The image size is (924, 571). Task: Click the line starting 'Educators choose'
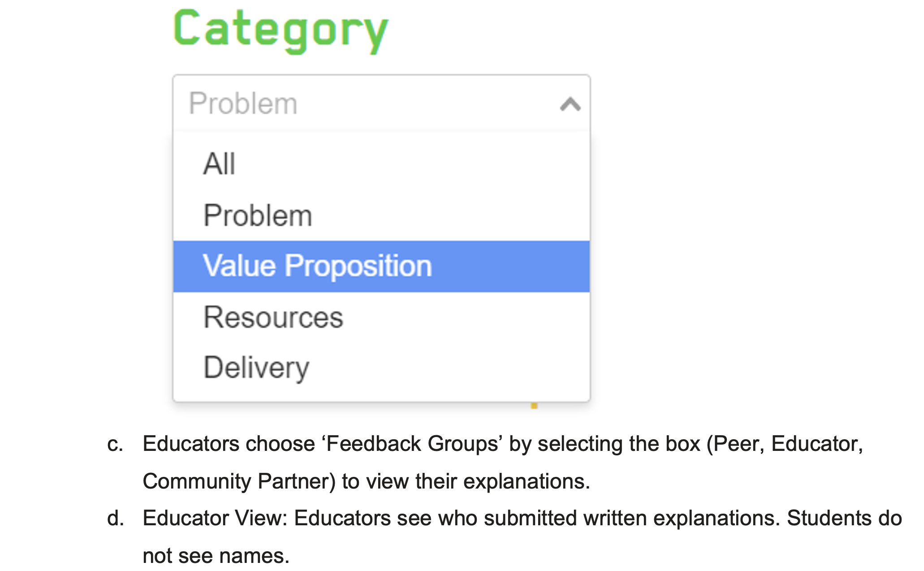tap(502, 444)
